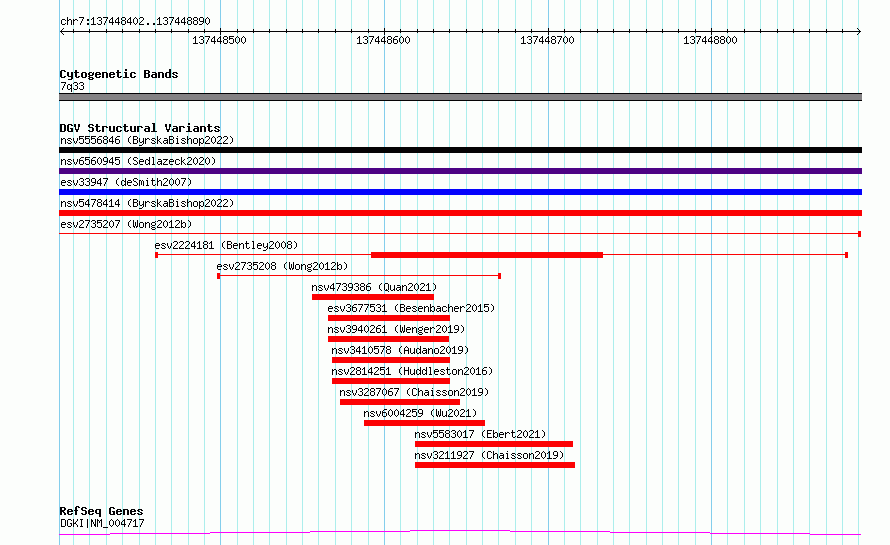Click the ruler's right arrow end
Viewport: 890px width, 545px height.
(x=859, y=32)
